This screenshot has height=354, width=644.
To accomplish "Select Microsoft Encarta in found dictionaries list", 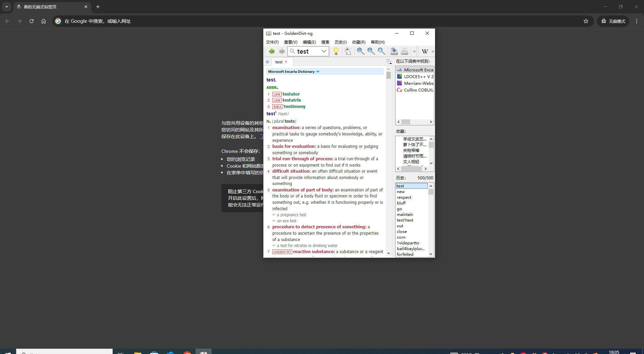I will click(415, 70).
